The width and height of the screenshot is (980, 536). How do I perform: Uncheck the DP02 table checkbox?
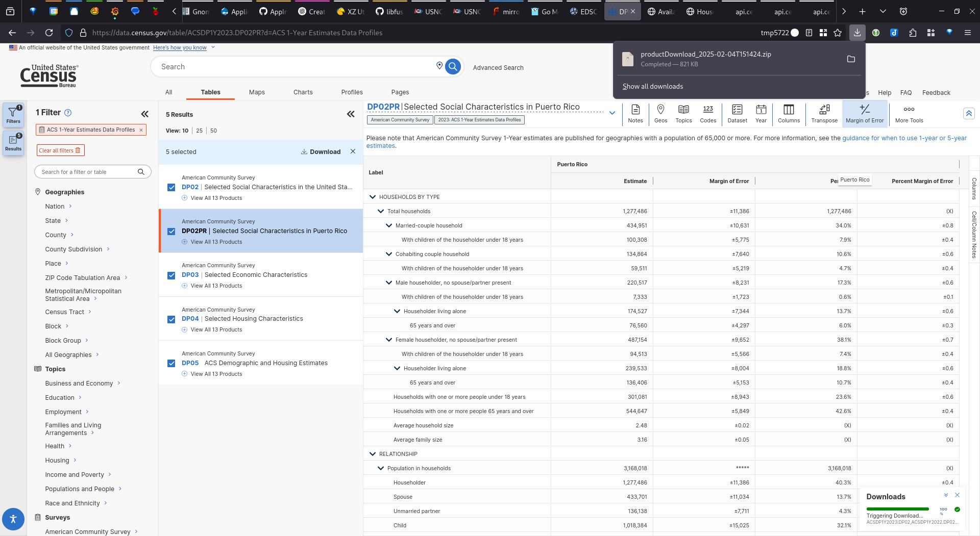pyautogui.click(x=171, y=188)
